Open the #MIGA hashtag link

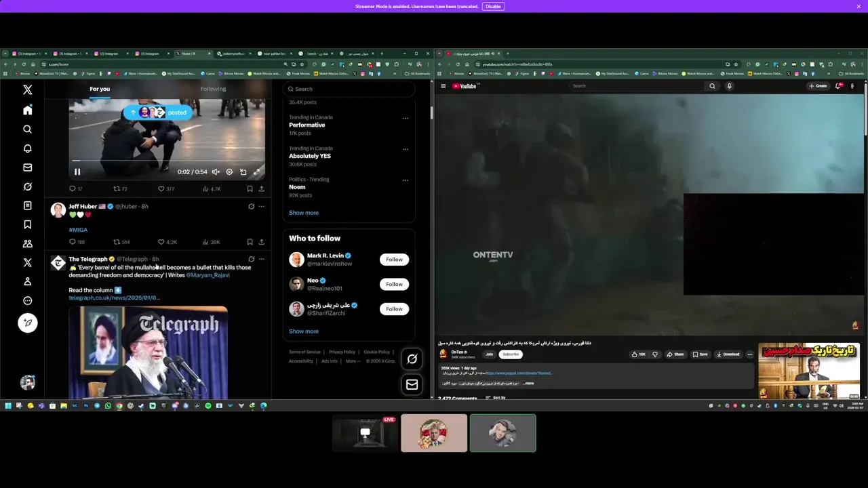(78, 230)
